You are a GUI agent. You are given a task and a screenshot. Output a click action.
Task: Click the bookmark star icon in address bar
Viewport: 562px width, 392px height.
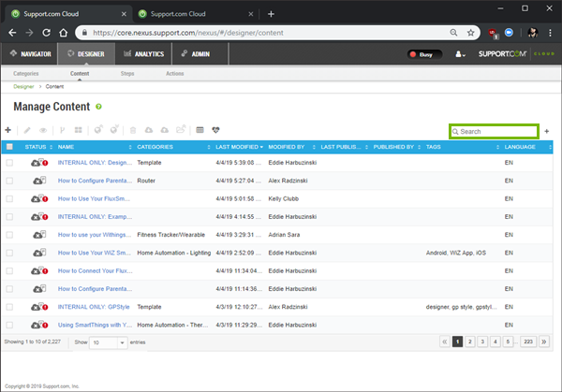470,33
